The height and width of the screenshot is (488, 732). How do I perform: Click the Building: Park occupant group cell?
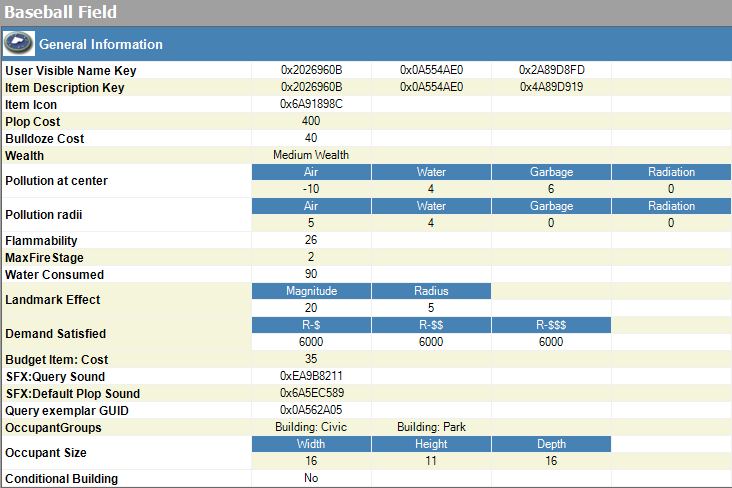(x=431, y=427)
